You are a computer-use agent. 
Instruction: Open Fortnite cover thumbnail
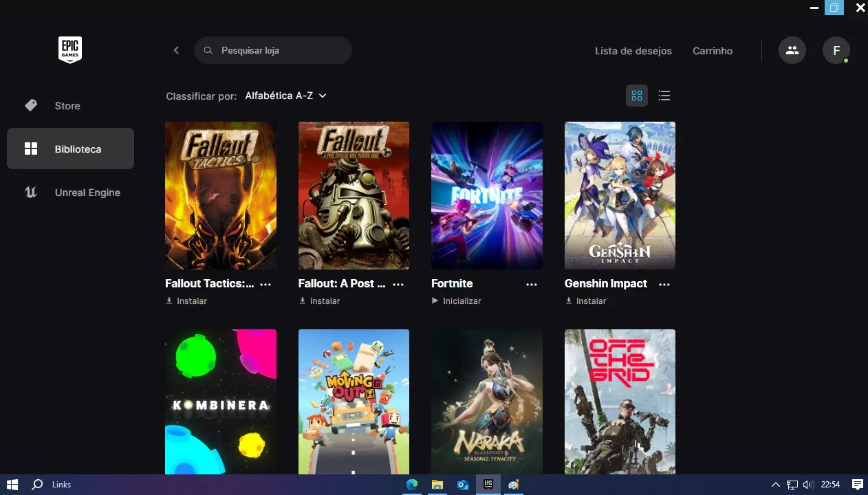[487, 195]
